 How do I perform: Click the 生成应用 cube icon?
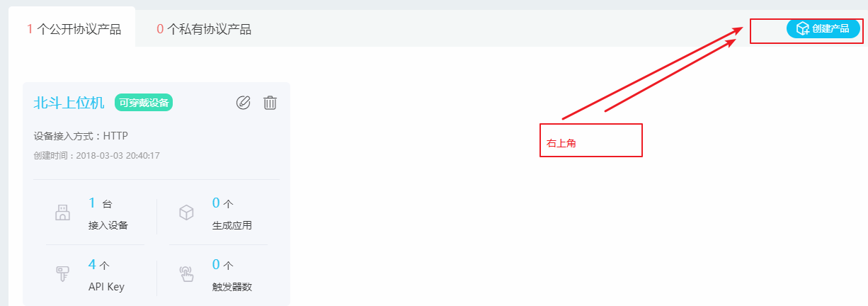186,212
